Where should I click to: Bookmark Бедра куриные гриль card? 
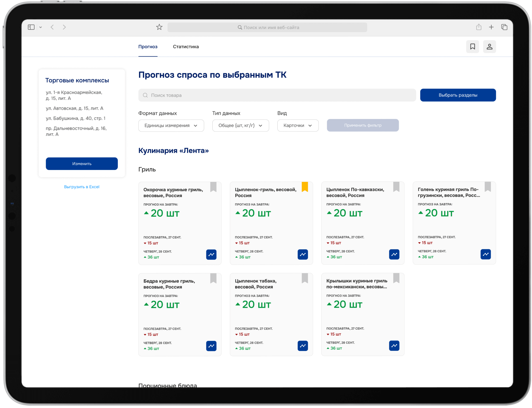[213, 279]
